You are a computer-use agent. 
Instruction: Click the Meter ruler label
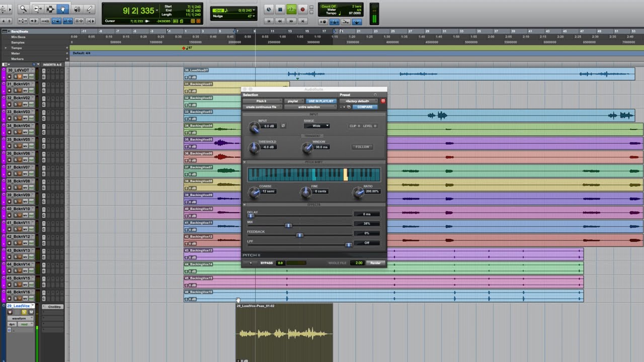click(x=16, y=53)
